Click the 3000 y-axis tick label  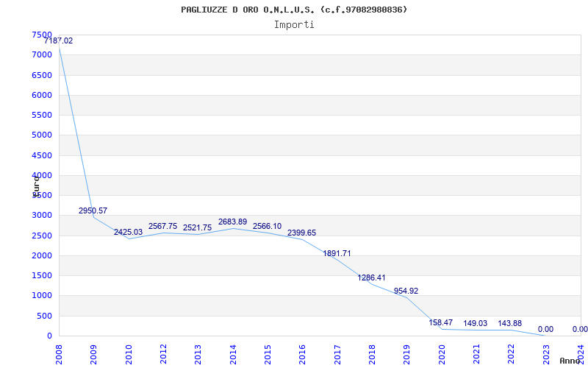(x=42, y=216)
